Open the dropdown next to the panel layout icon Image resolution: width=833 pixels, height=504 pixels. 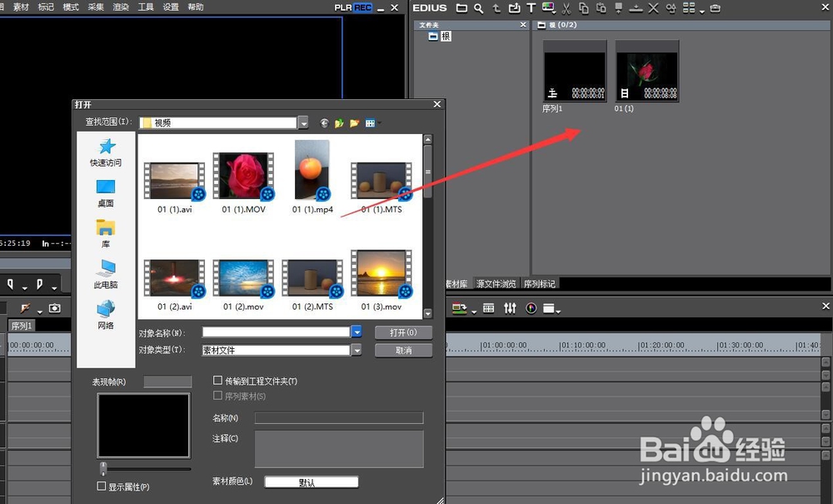coord(558,312)
